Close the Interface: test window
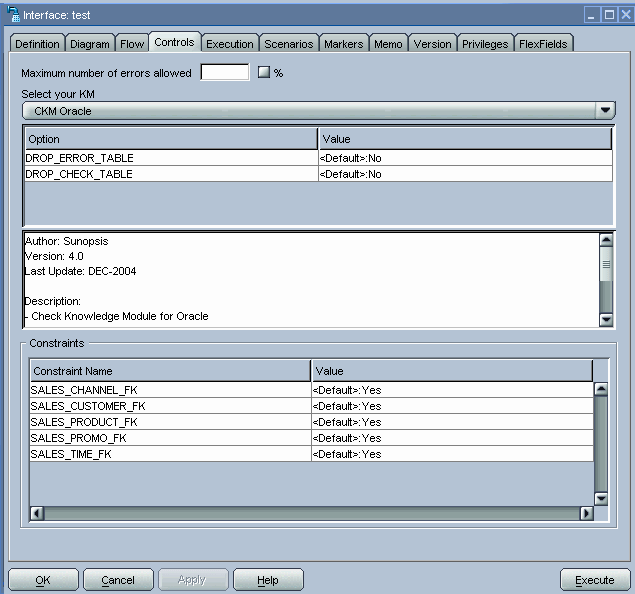Screen dimensions: 635x594 coord(626,15)
